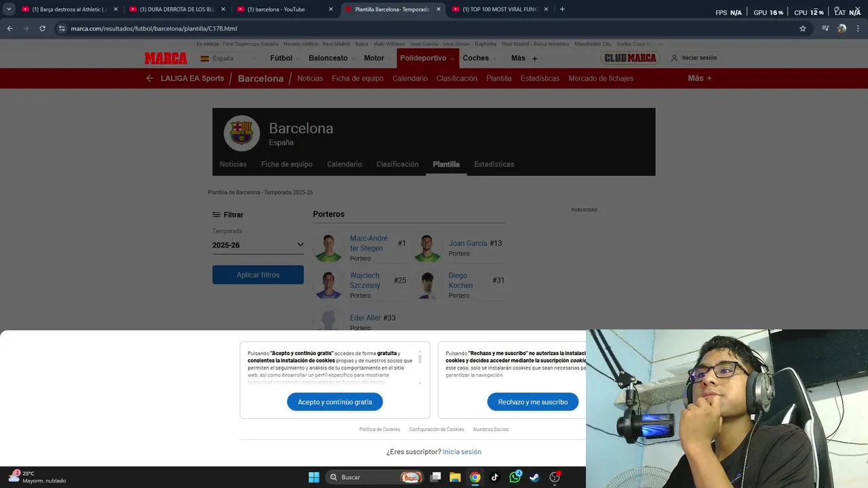Open Configuración de Cookies link
This screenshot has width=868, height=488.
[x=437, y=429]
